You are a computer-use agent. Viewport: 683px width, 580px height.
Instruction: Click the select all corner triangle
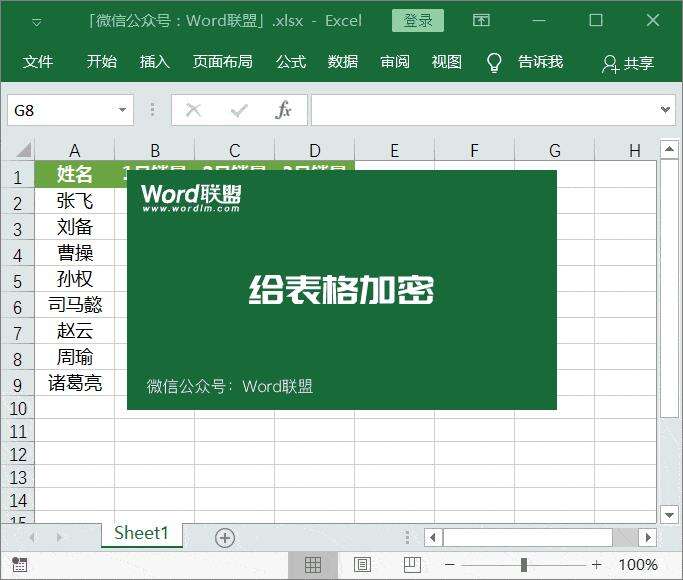[x=24, y=149]
